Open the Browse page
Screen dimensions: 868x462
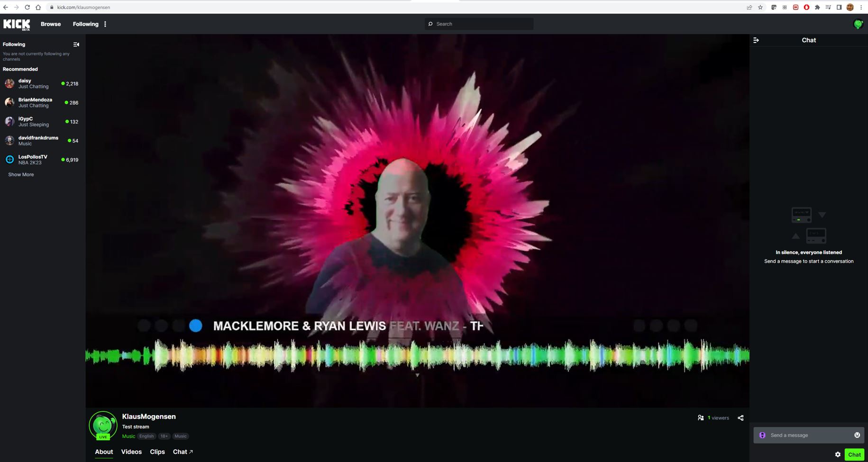tap(51, 24)
